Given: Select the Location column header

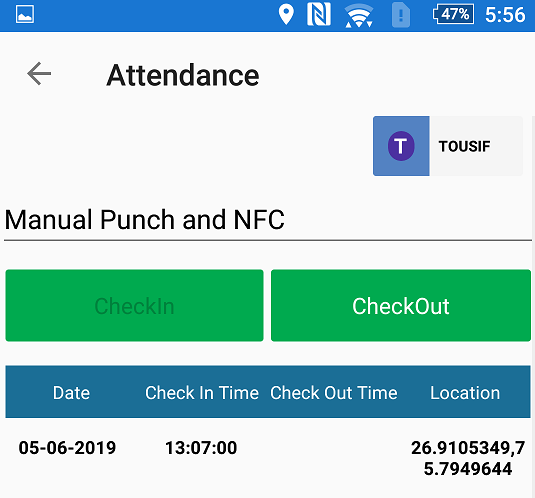Looking at the screenshot, I should tap(465, 393).
